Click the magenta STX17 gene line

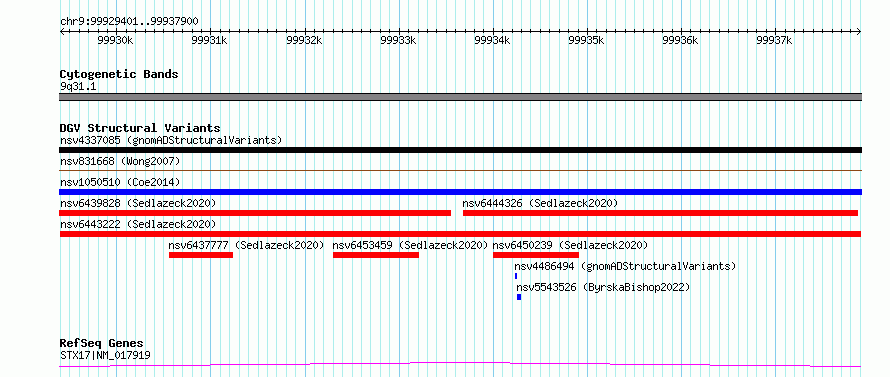[460, 365]
